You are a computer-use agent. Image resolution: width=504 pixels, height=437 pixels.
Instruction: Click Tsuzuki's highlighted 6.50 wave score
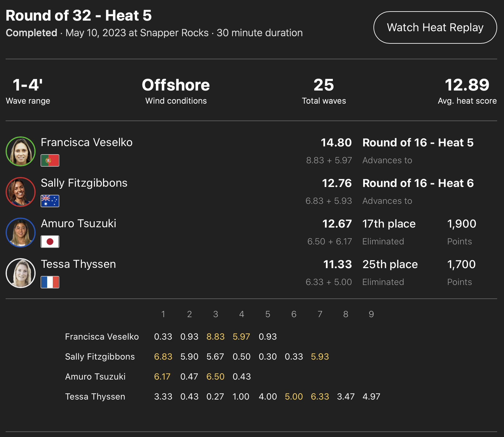click(x=215, y=376)
